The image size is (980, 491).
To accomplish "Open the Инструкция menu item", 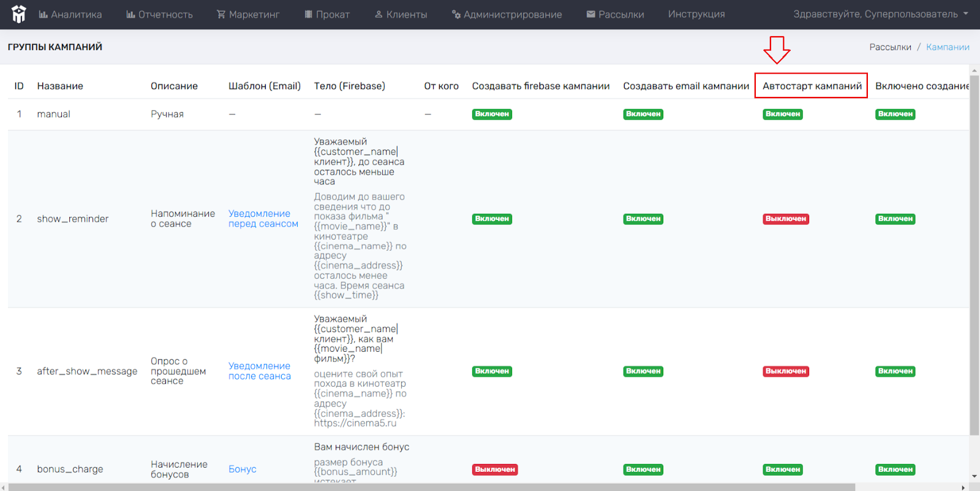I will [x=696, y=14].
